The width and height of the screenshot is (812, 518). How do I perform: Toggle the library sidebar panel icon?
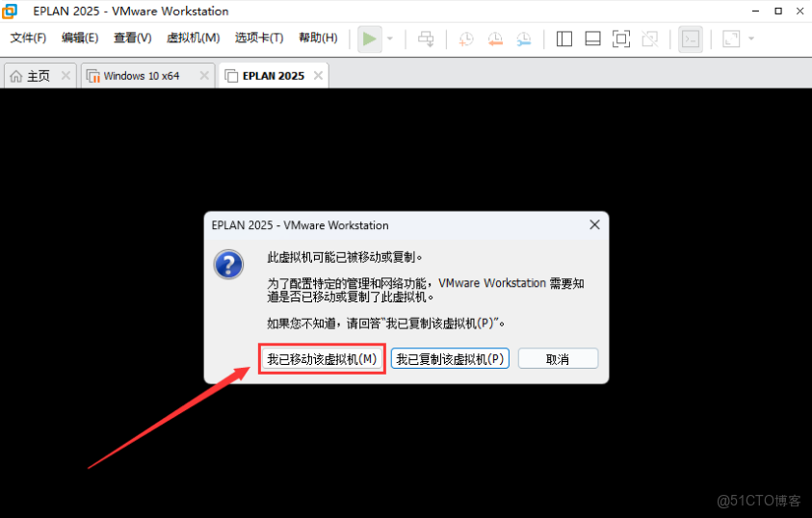point(563,39)
